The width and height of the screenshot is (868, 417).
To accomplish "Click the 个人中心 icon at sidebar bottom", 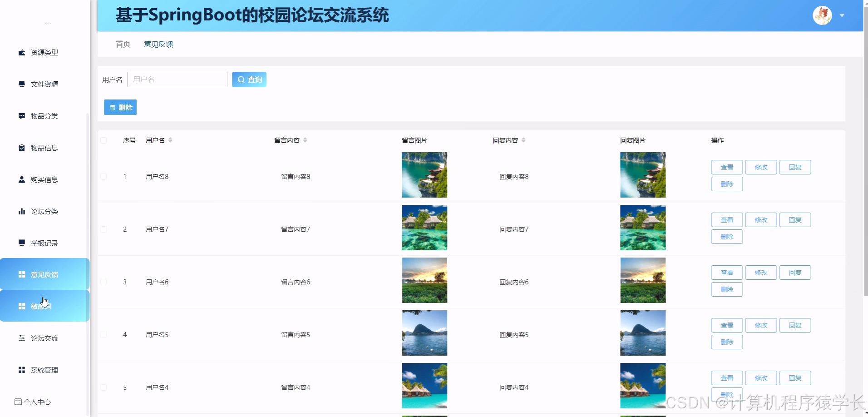I will [x=19, y=402].
